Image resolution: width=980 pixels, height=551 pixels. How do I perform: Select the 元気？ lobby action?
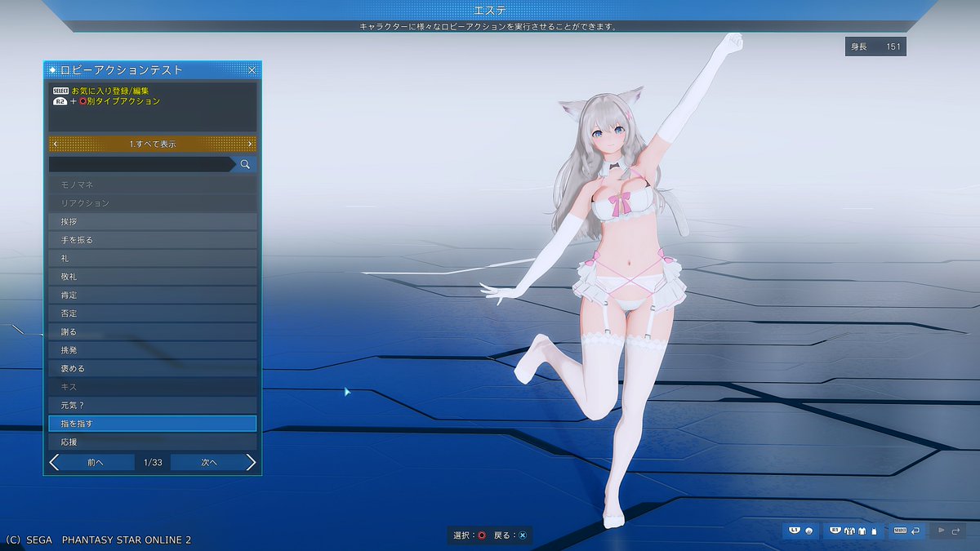pos(153,406)
